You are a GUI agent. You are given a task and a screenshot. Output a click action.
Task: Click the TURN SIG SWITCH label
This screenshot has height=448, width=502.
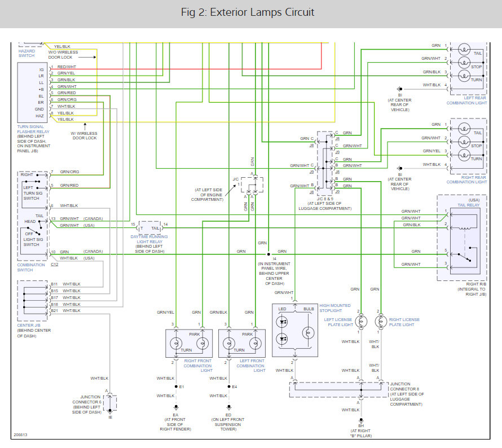coord(33,196)
